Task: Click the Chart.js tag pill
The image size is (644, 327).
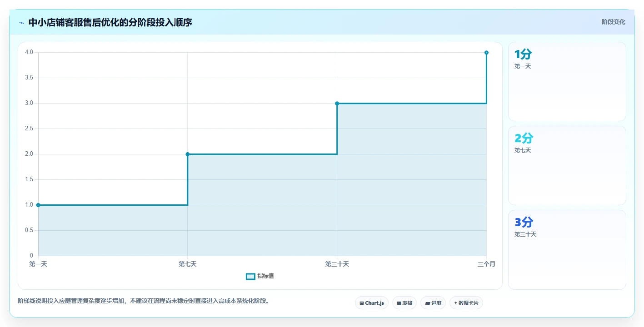Action: coord(371,303)
